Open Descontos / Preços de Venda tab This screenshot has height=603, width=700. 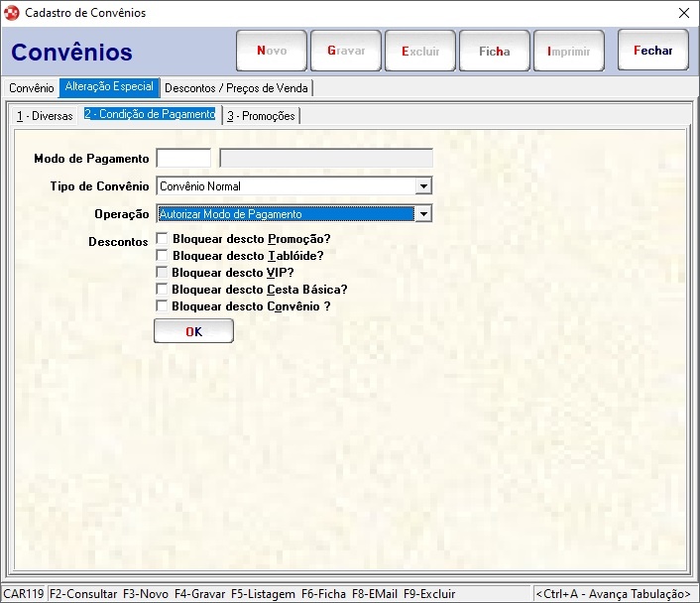(236, 88)
